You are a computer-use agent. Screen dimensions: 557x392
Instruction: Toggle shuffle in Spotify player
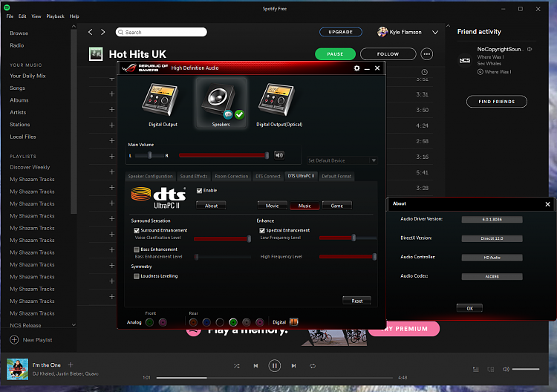(x=237, y=366)
